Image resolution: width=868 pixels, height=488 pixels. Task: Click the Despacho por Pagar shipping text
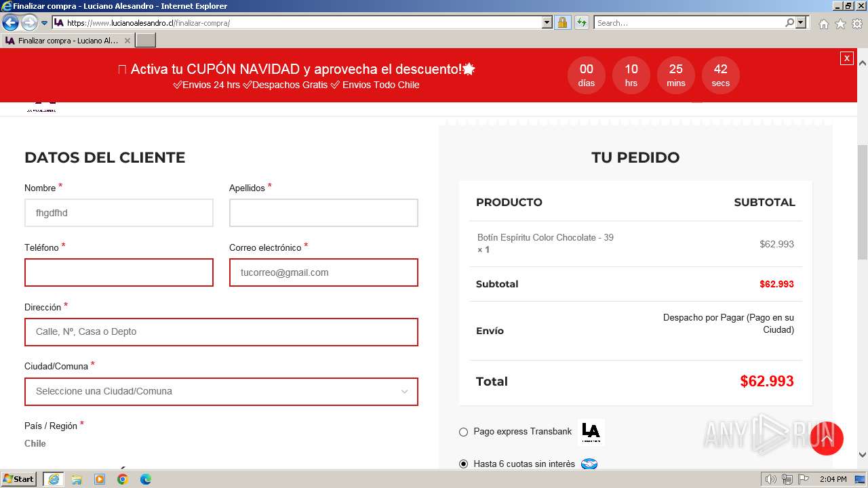point(728,323)
